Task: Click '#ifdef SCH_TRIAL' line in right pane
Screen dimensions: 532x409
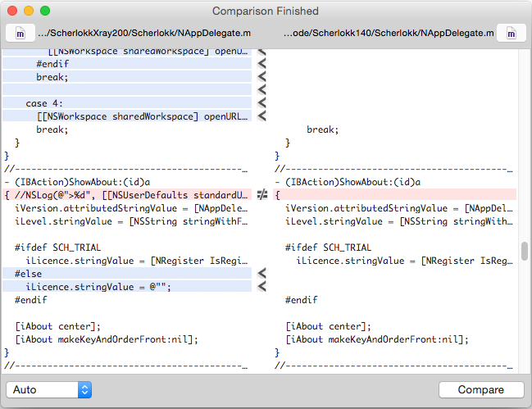Action: (328, 248)
